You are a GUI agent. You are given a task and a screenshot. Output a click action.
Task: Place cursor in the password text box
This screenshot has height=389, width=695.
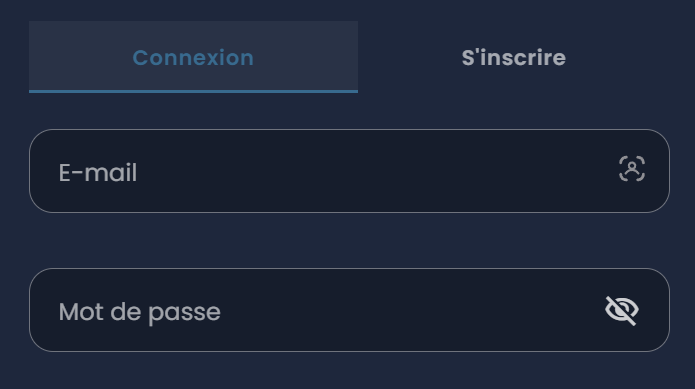349,310
